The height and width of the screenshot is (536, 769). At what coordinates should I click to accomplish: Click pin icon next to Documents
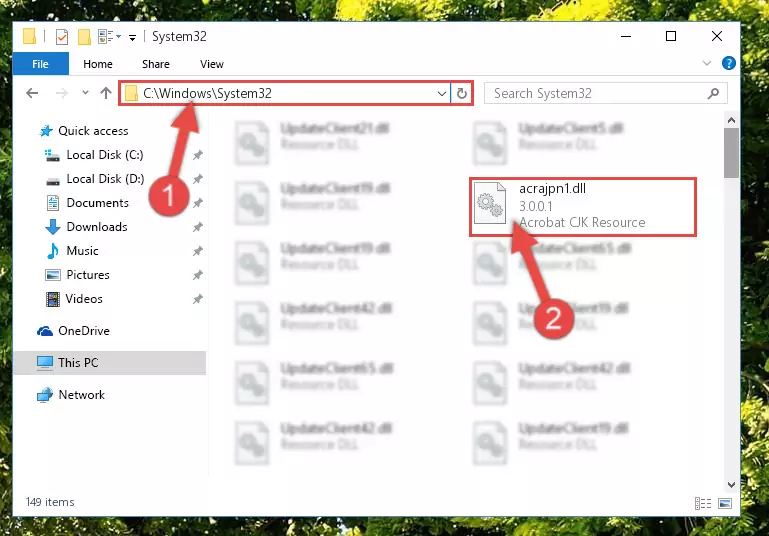tap(198, 203)
